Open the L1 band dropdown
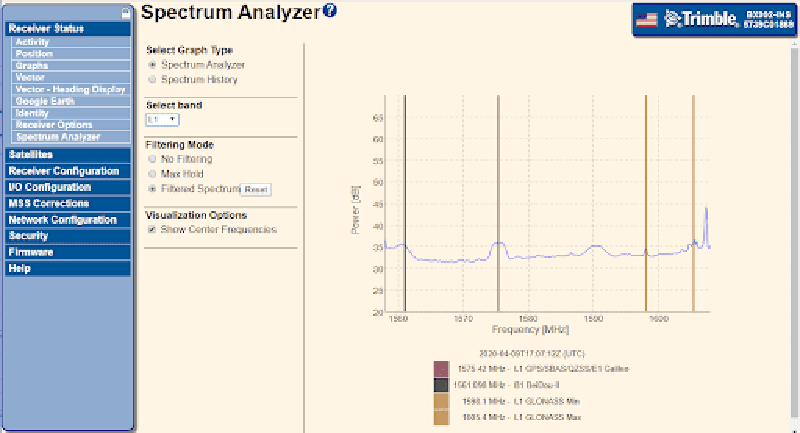The width and height of the screenshot is (800, 433). coord(162,120)
